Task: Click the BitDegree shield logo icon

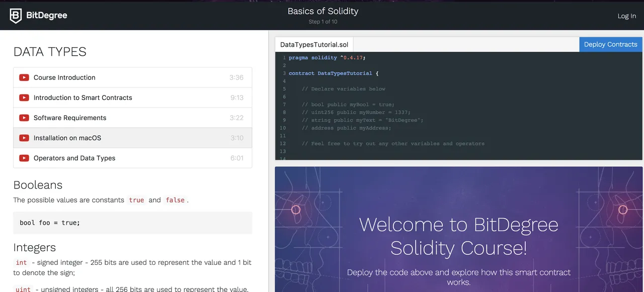Action: click(x=16, y=16)
